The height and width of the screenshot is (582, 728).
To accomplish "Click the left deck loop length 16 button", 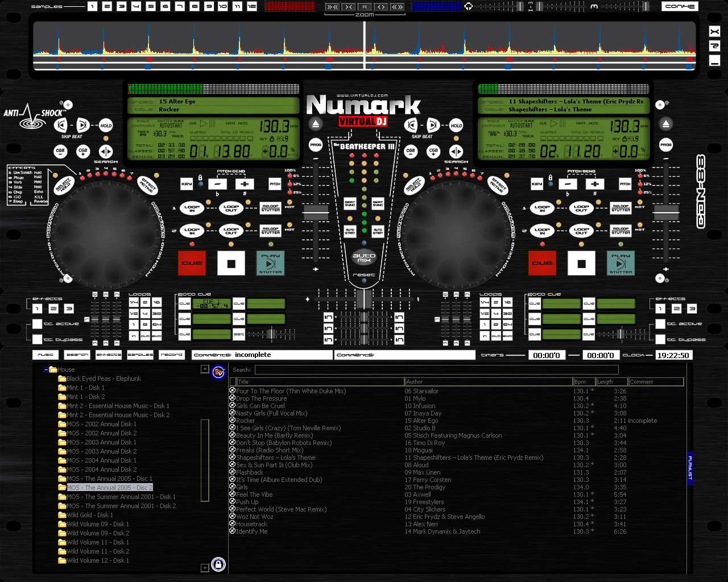I will (x=156, y=302).
